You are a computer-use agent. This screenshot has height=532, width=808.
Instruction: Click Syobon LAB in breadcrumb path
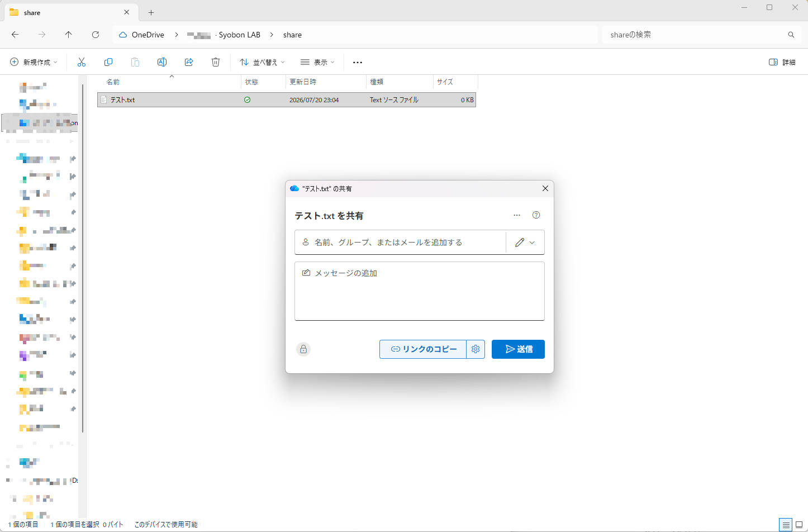(x=240, y=35)
